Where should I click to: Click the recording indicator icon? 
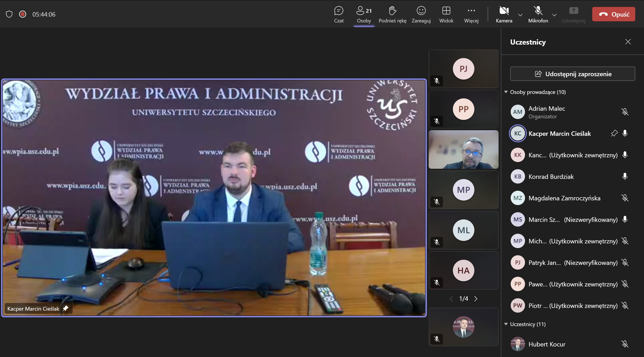tap(23, 14)
